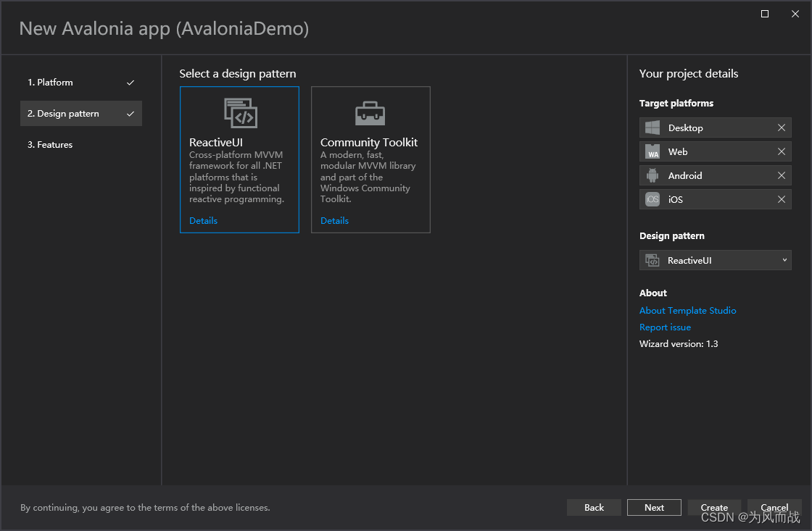Select the Community Toolkit card
This screenshot has height=531, width=812.
pos(370,159)
